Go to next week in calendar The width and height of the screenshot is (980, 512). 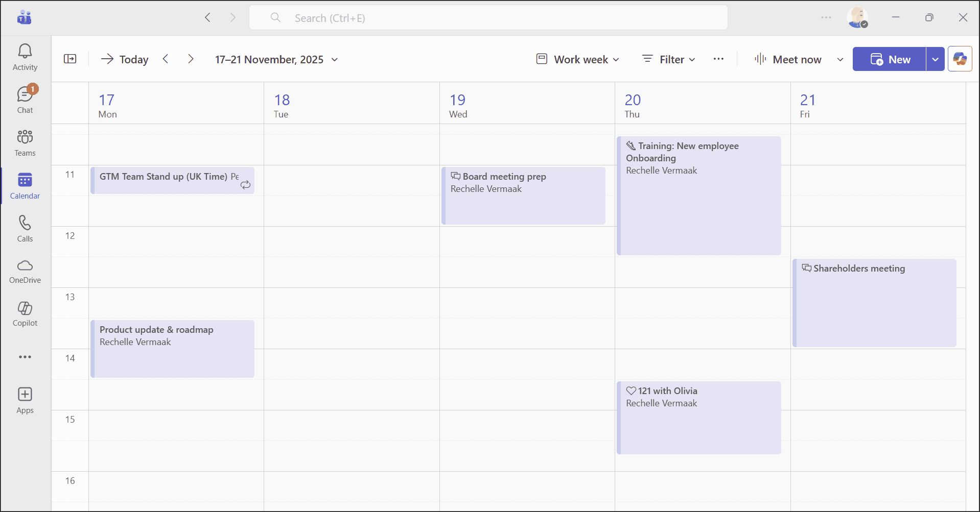tap(191, 59)
